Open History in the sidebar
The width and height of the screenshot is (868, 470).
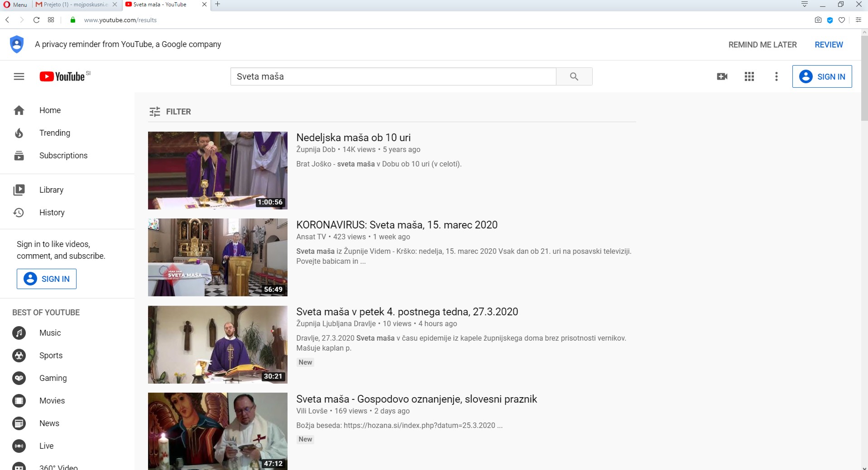click(52, 213)
